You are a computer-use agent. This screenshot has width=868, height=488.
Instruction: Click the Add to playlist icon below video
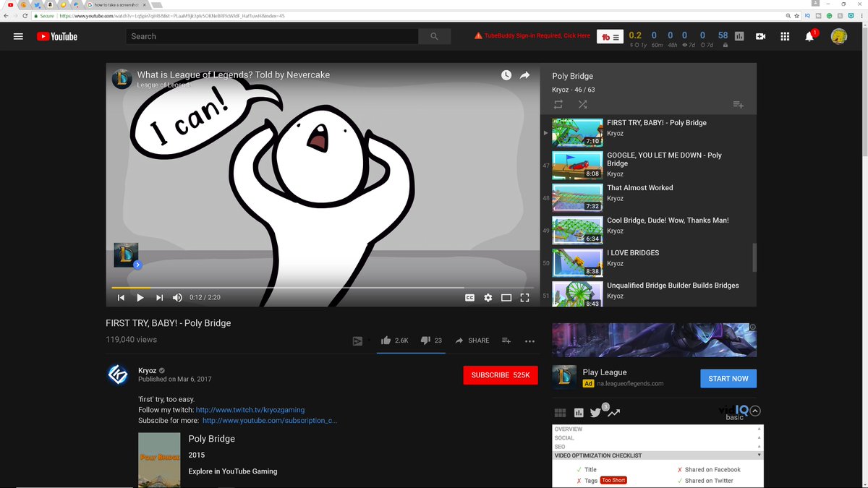(x=506, y=341)
